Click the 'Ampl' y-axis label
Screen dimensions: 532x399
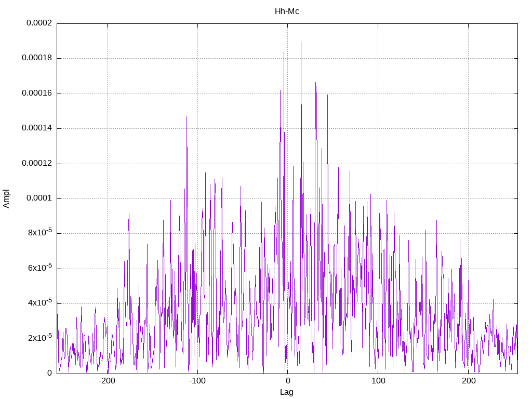[x=6, y=198]
